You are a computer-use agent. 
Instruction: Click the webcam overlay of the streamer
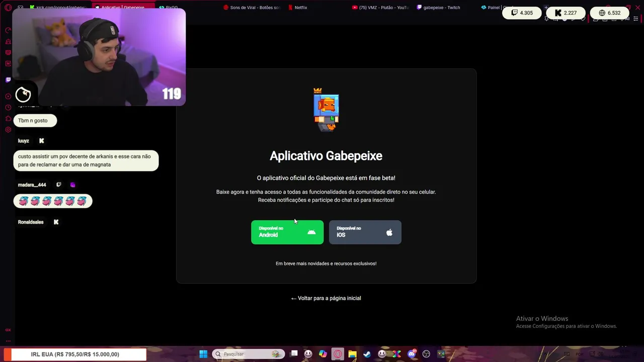tap(99, 57)
